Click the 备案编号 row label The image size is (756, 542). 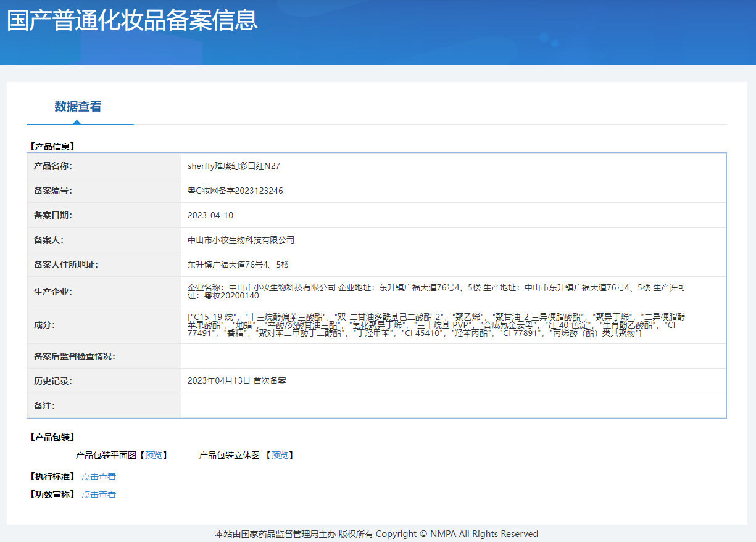point(53,191)
